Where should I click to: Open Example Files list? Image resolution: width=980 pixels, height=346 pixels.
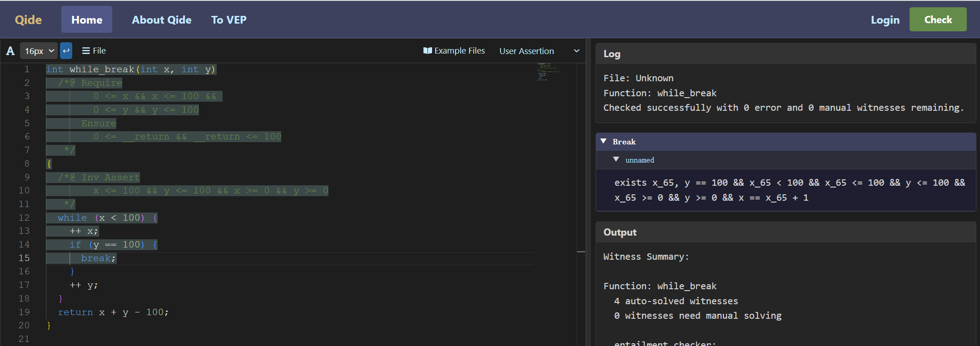click(x=454, y=51)
